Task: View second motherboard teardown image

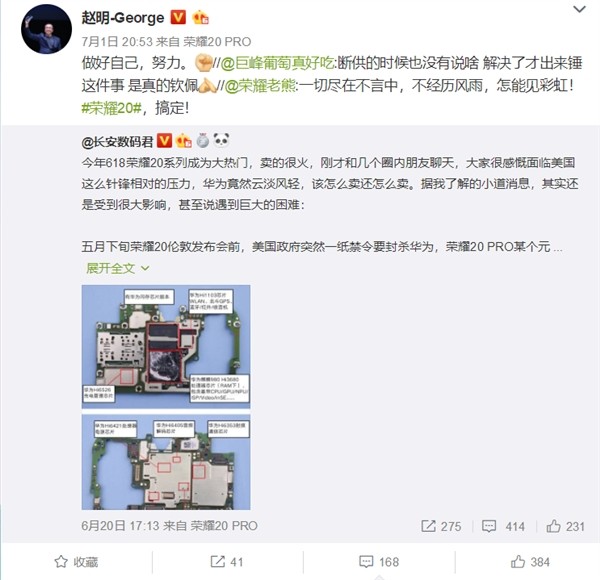Action: [166, 462]
